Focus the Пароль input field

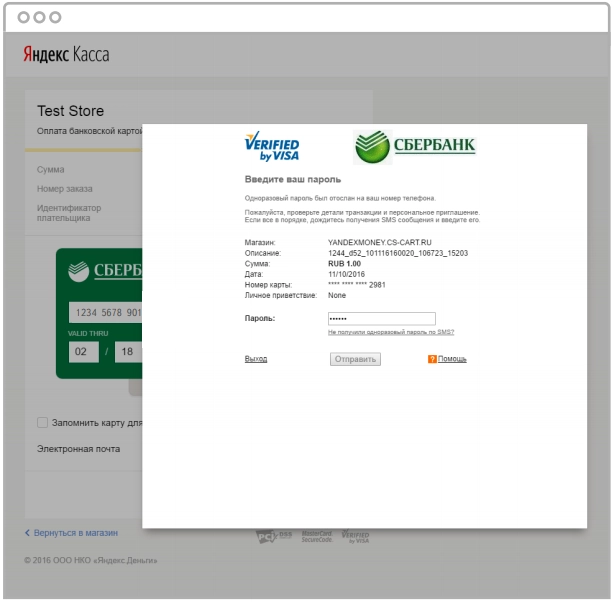[x=382, y=319]
